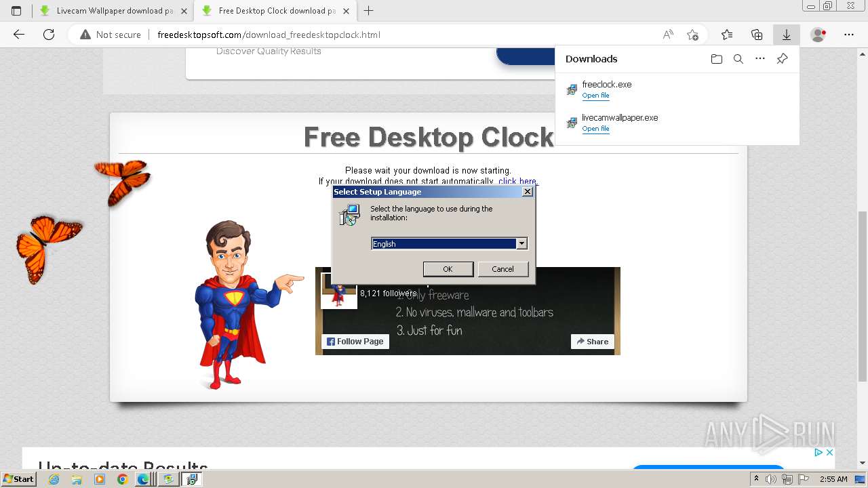This screenshot has height=488, width=868.
Task: Open the Collections icon
Action: pos(757,35)
